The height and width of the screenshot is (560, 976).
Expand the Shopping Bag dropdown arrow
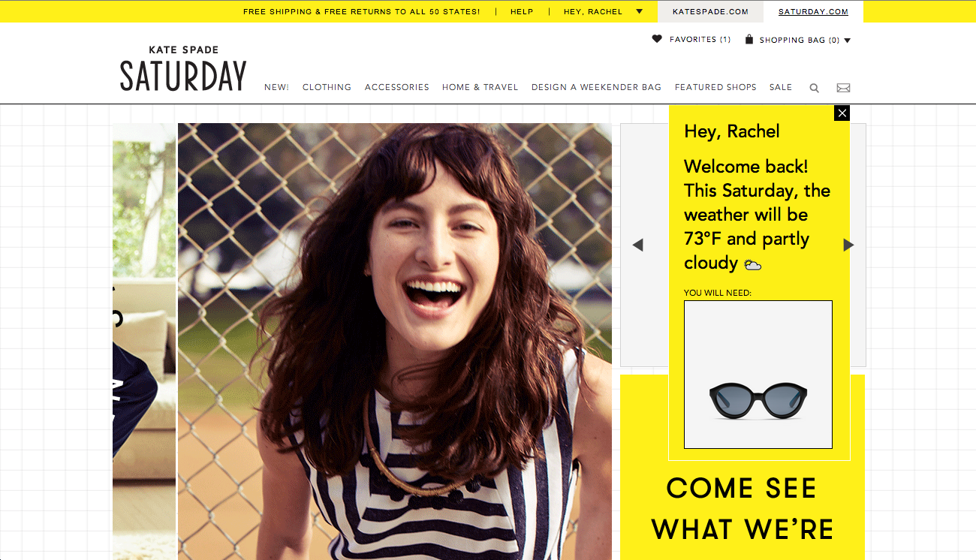(x=848, y=41)
